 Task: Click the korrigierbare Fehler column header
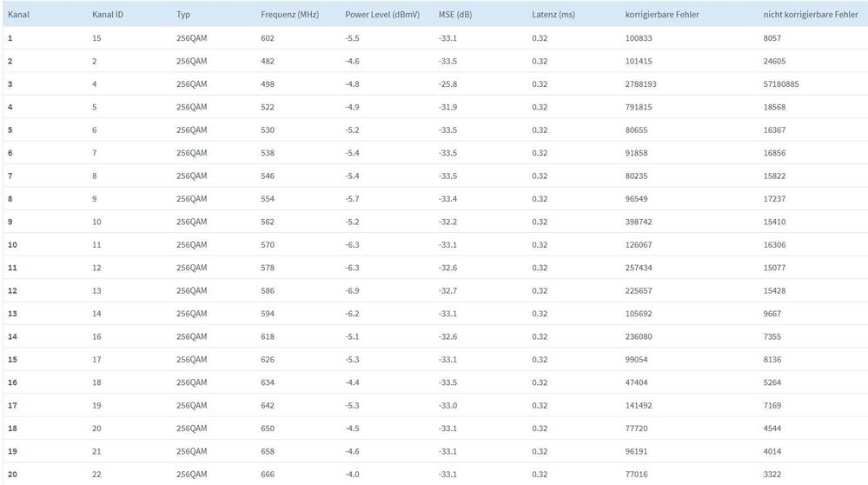(662, 15)
